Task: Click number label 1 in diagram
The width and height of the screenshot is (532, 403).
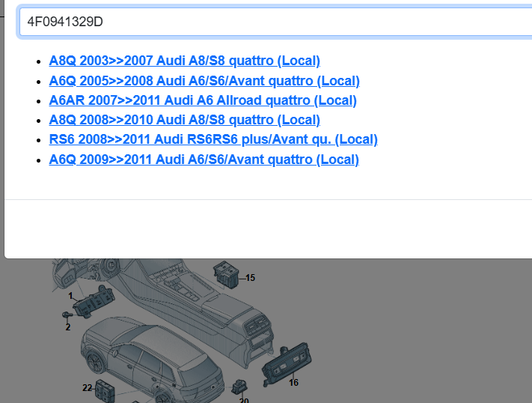Action: pos(70,296)
